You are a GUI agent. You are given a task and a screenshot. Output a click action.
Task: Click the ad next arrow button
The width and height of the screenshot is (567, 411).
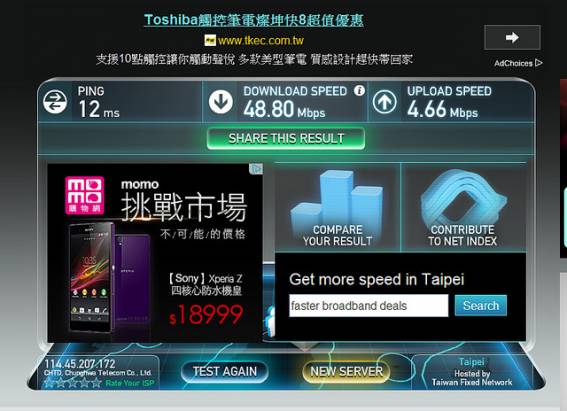tap(512, 37)
